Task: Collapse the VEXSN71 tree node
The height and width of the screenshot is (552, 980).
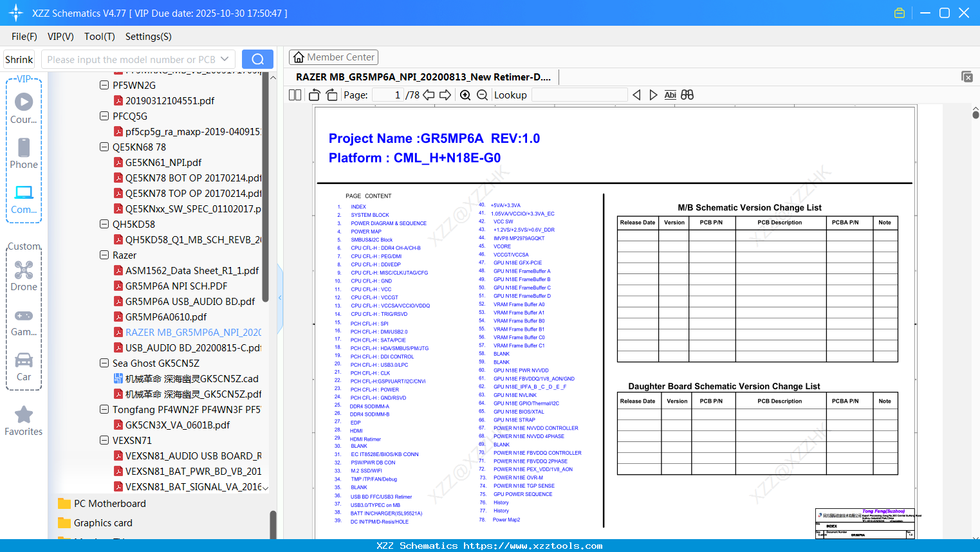Action: coord(104,440)
